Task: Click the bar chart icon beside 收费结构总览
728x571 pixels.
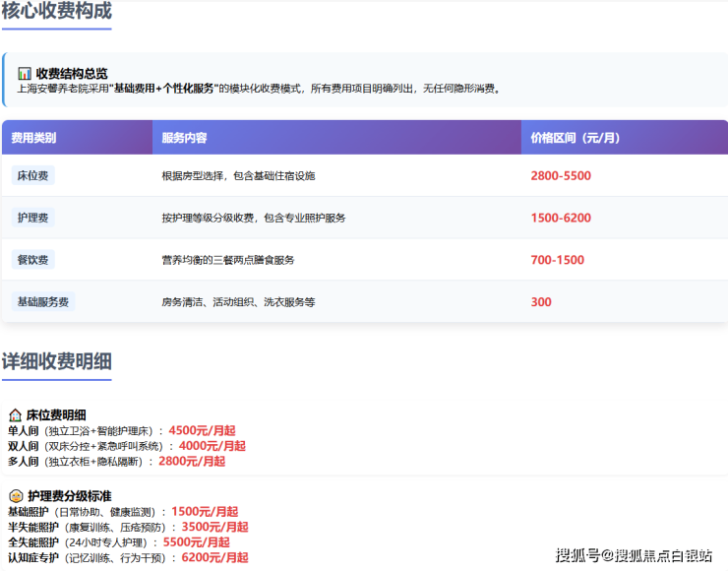Action: 25,74
